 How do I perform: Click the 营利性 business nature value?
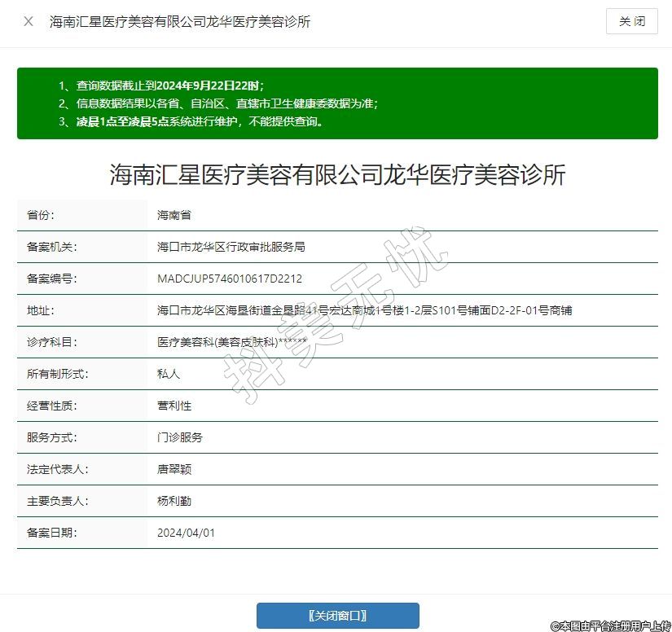click(173, 406)
